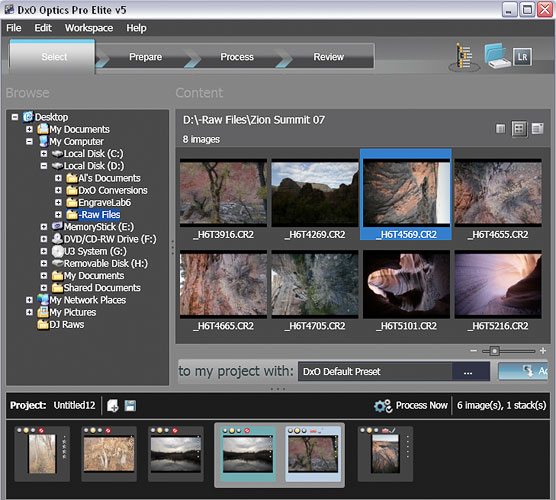This screenshot has height=500, width=556.
Task: Expand Local Disk (C:)
Action: coord(44,154)
